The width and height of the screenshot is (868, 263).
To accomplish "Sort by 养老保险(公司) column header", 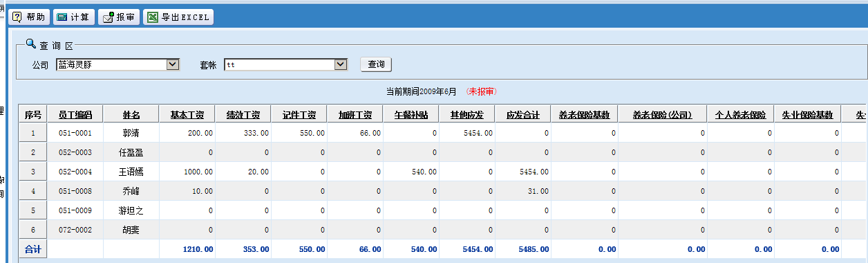I will click(x=663, y=115).
